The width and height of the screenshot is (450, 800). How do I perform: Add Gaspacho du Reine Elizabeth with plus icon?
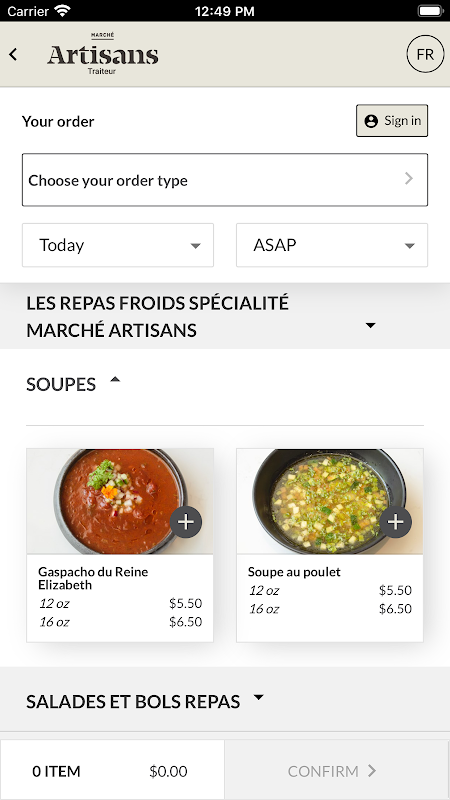(x=186, y=522)
